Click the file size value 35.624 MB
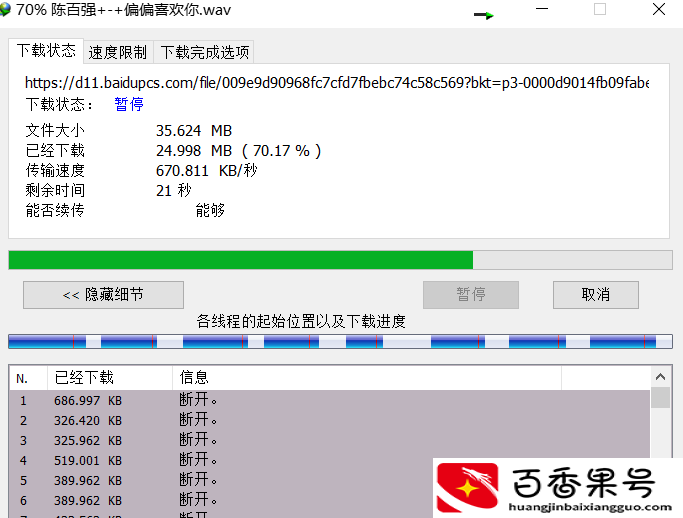The height and width of the screenshot is (518, 683). tap(194, 131)
